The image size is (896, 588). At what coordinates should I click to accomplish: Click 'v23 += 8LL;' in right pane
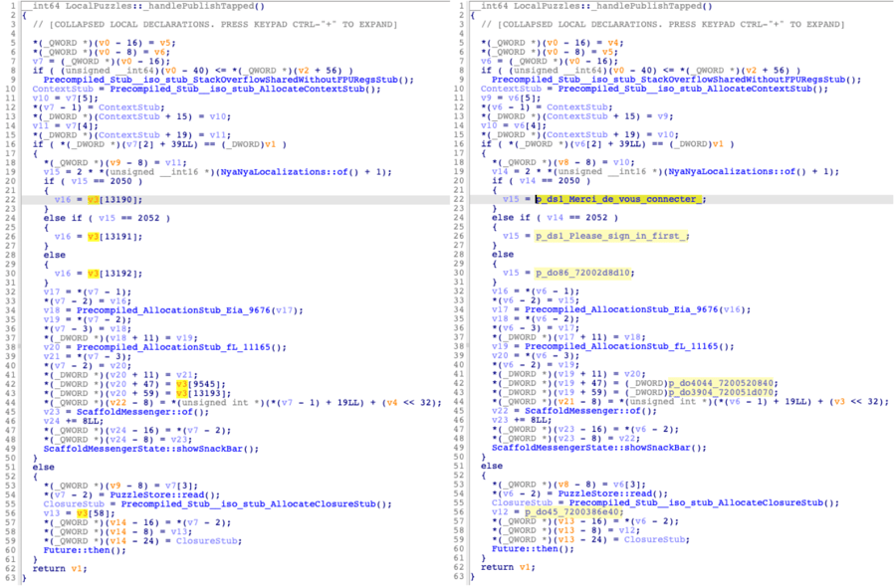pos(522,420)
